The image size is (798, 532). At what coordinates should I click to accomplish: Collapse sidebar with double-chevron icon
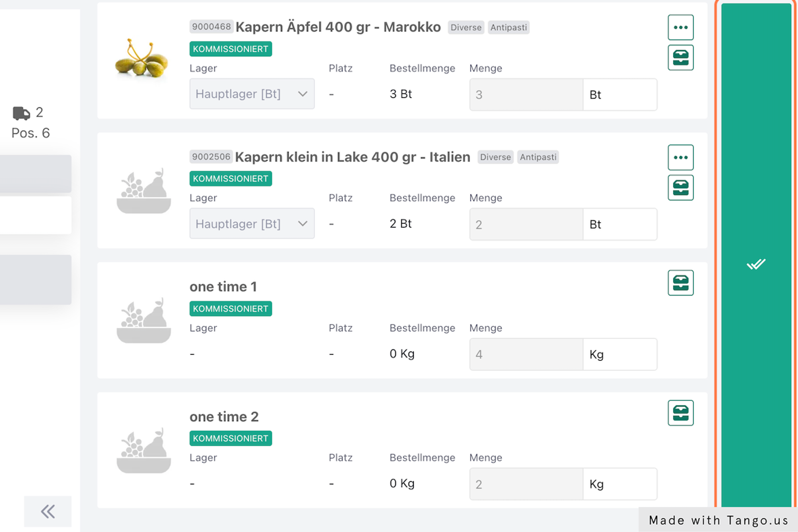[48, 511]
